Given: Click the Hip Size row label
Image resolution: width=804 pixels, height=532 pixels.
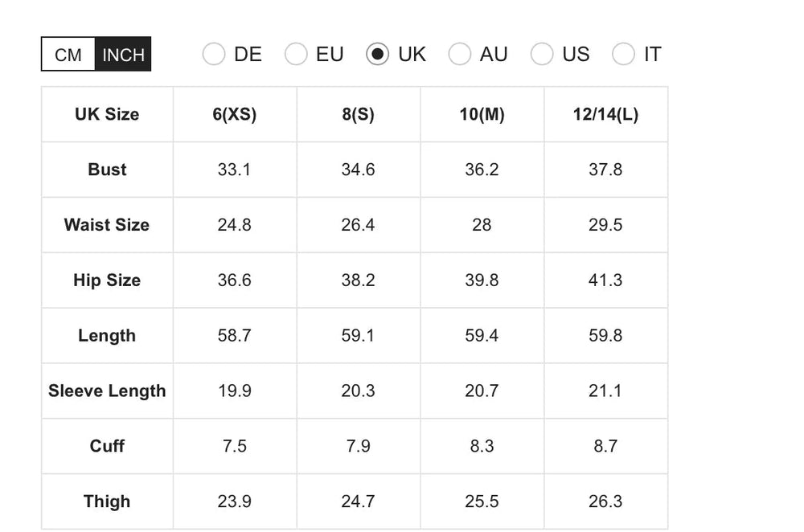Looking at the screenshot, I should click(x=107, y=280).
